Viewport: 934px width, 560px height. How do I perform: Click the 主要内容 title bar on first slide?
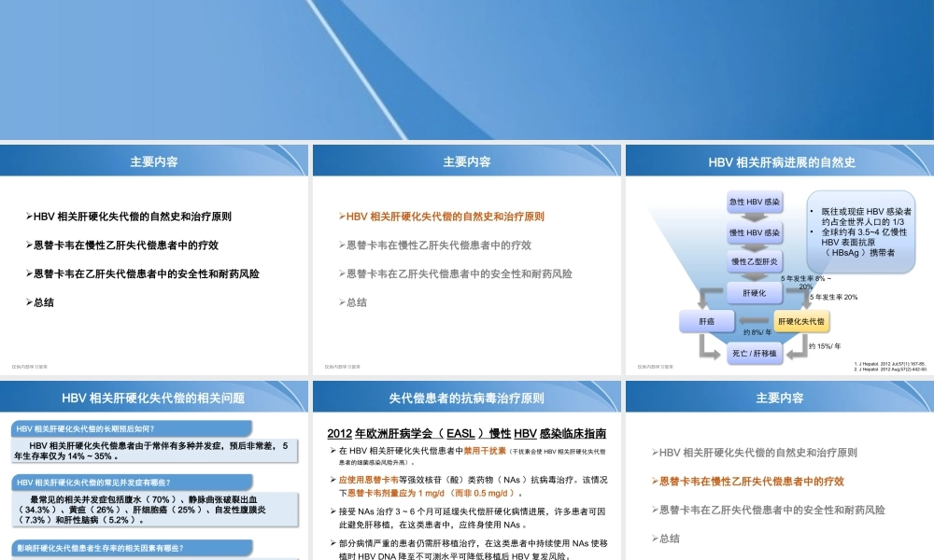click(155, 161)
